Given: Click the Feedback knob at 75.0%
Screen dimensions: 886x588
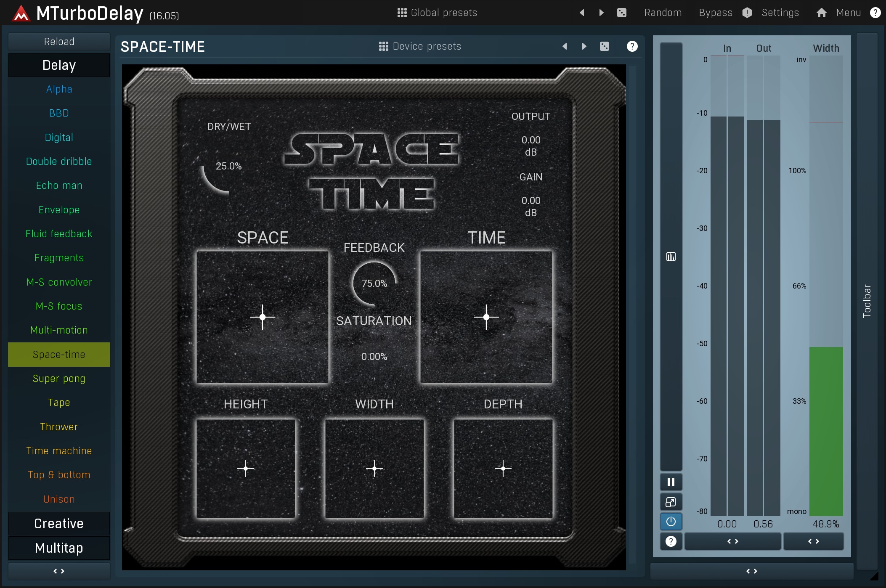Looking at the screenshot, I should [x=374, y=283].
